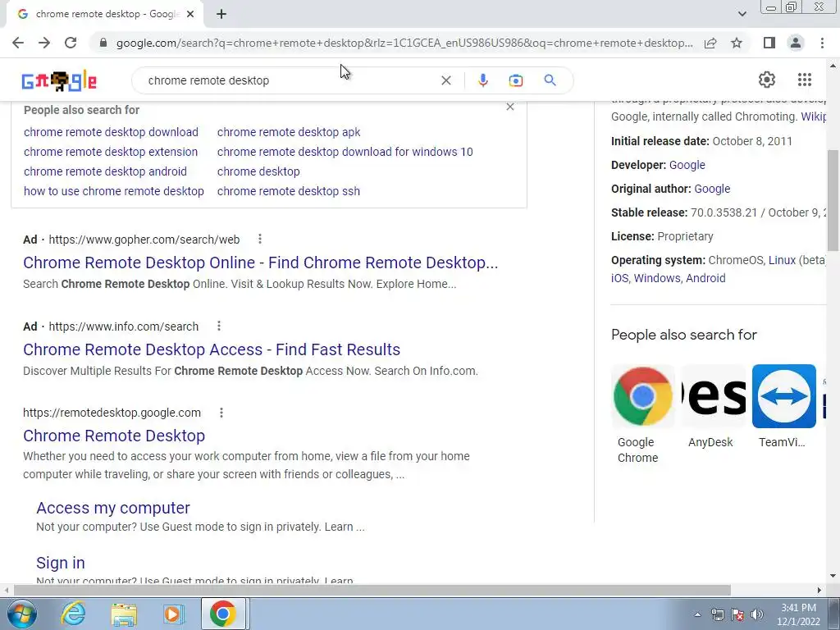The width and height of the screenshot is (840, 630).
Task: Open options for gopher.com ad
Action: [x=260, y=239]
